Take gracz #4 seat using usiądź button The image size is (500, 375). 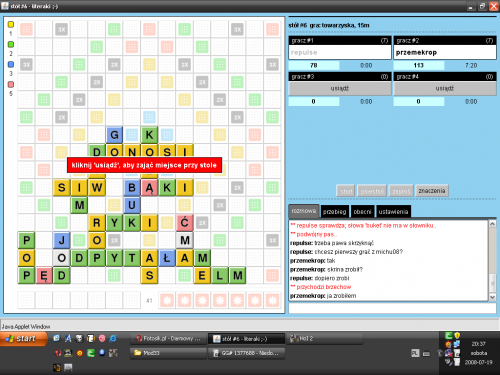pyautogui.click(x=445, y=88)
